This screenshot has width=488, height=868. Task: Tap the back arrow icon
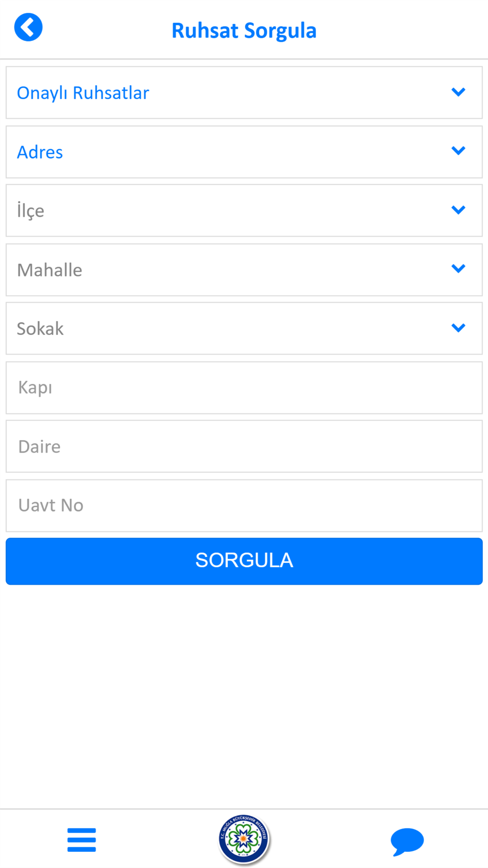point(28,27)
